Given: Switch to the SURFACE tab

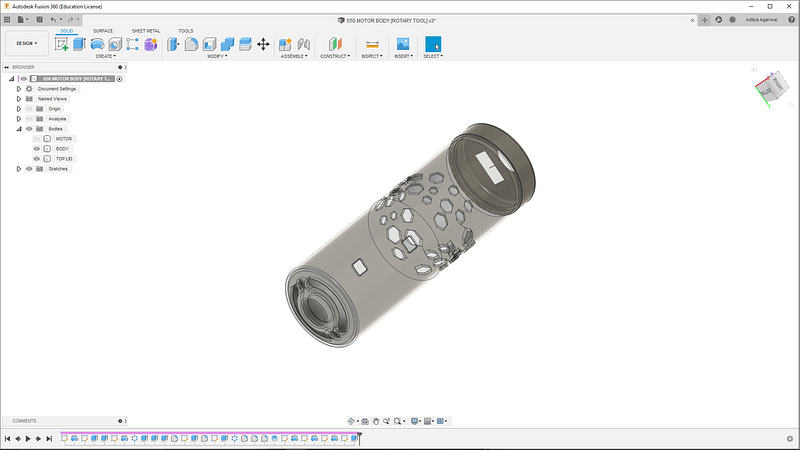Looking at the screenshot, I should pyautogui.click(x=103, y=31).
